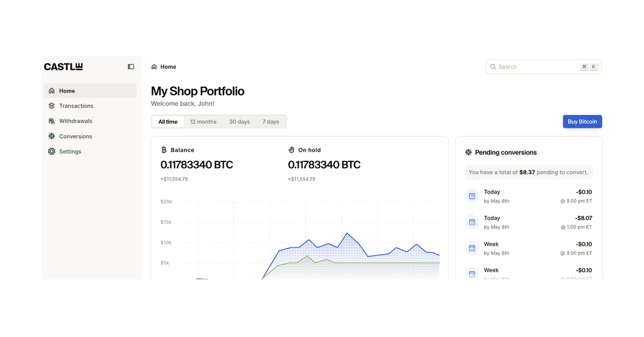Image resolution: width=644 pixels, height=337 pixels.
Task: Click the Buy Bitcoin button
Action: (582, 122)
